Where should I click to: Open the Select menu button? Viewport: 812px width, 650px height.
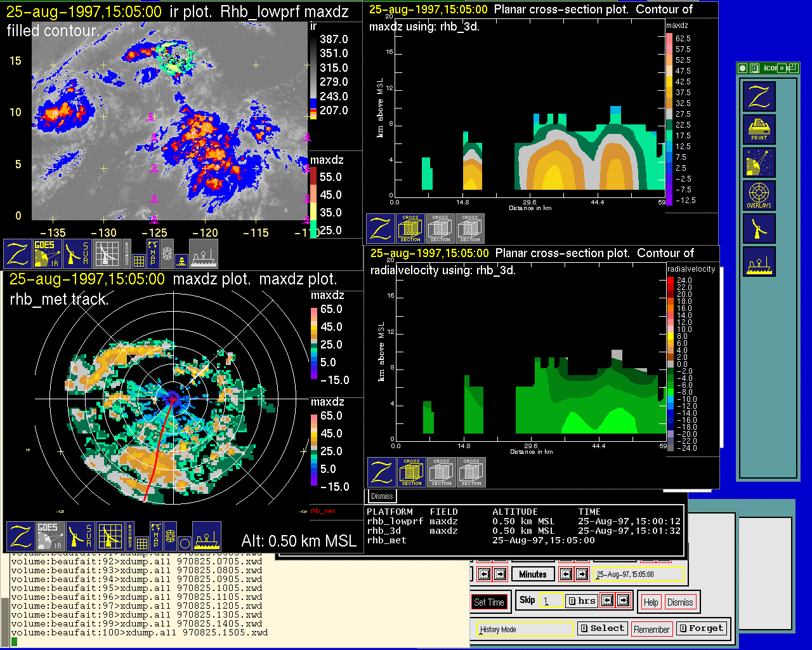pyautogui.click(x=602, y=628)
